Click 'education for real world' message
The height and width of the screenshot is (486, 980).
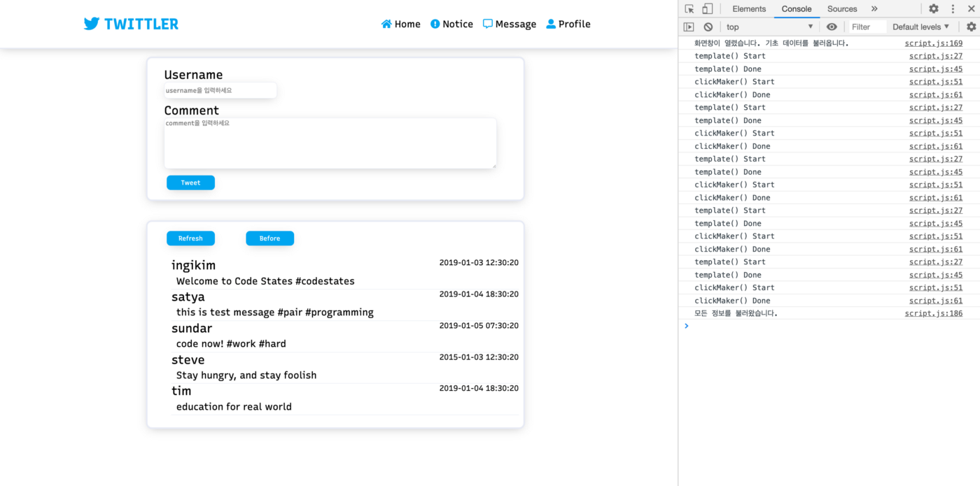(x=234, y=407)
